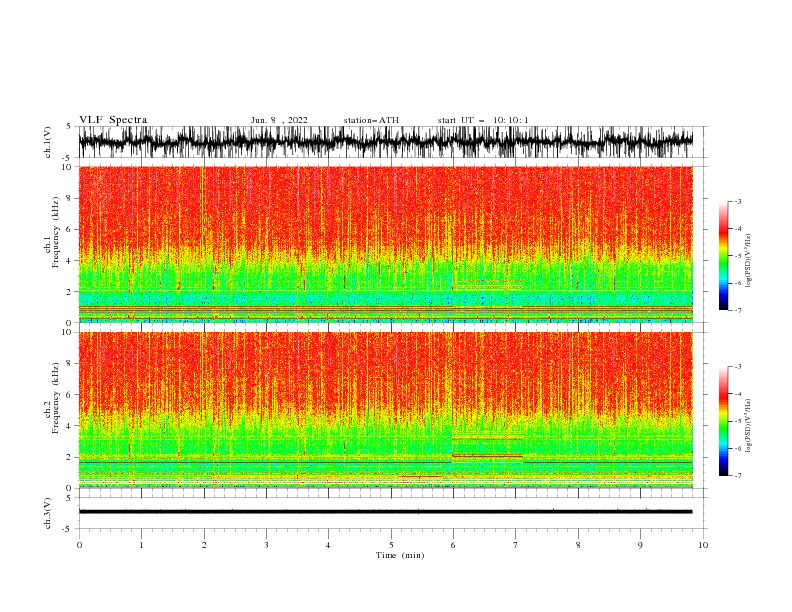The width and height of the screenshot is (792, 612).
Task: Click the time axis tick label "1"
Action: point(141,545)
